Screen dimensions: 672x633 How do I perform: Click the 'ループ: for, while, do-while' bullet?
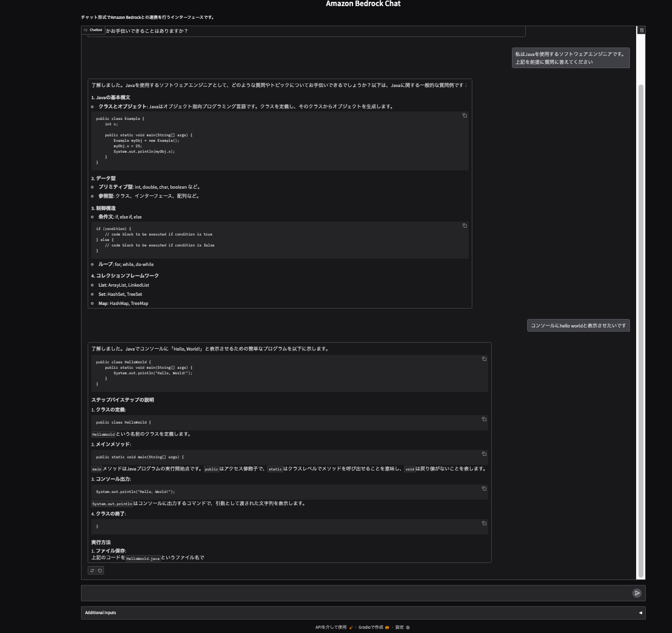click(x=126, y=264)
